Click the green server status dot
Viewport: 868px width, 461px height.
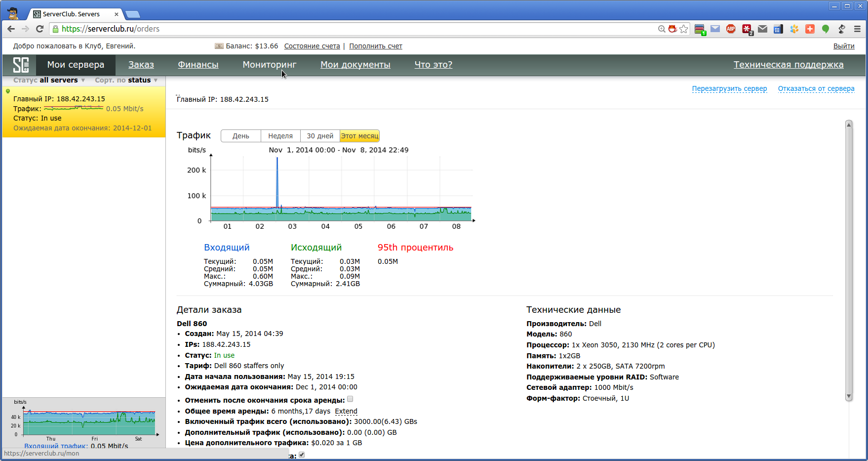(x=8, y=91)
